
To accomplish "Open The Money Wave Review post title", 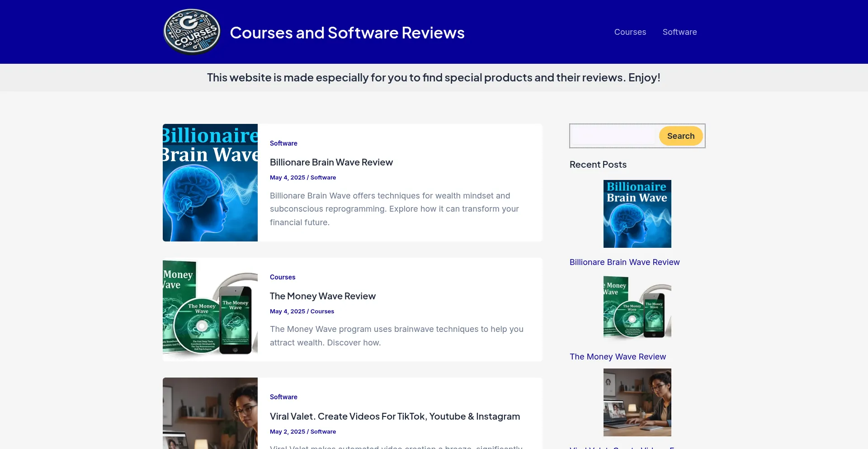I will [x=323, y=296].
